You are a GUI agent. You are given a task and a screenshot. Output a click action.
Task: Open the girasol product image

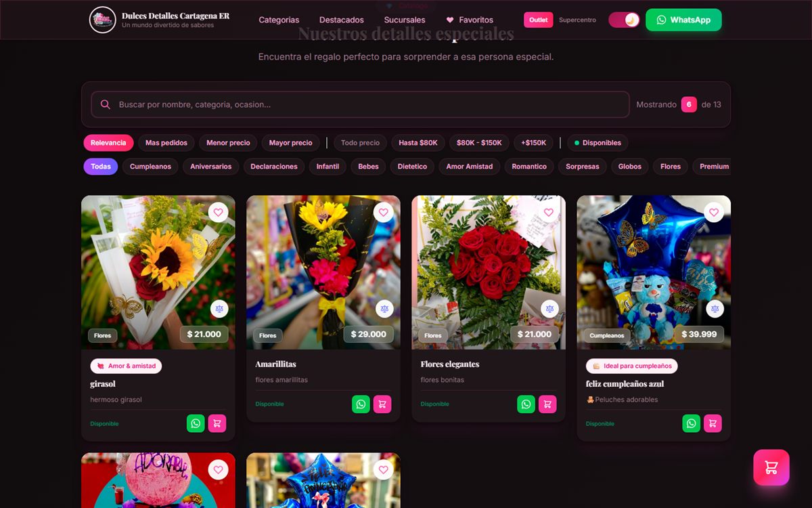click(x=158, y=272)
